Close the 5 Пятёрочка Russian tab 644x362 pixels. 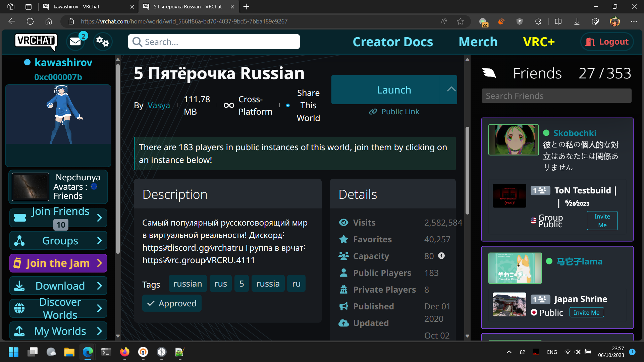[232, 7]
